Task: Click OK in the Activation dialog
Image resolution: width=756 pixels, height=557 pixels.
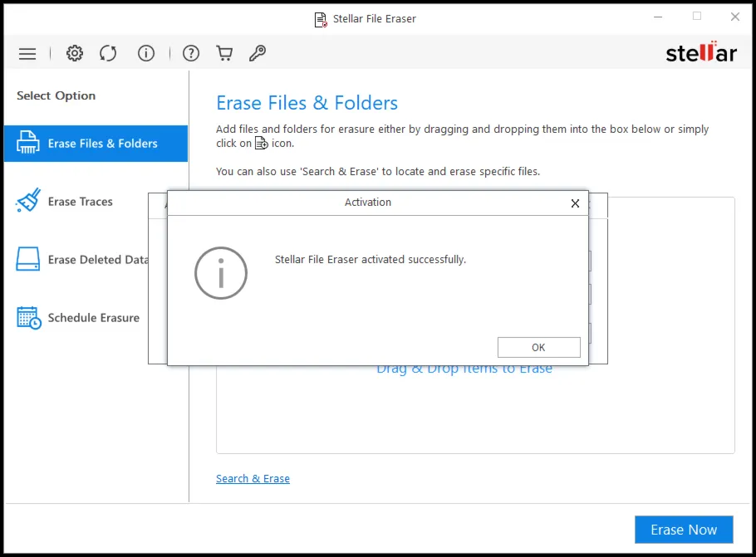Action: click(538, 348)
